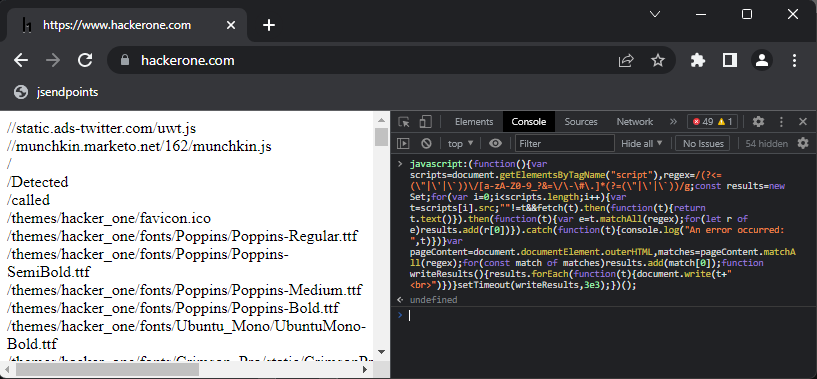Select the Console tab
817x379 pixels.
528,122
